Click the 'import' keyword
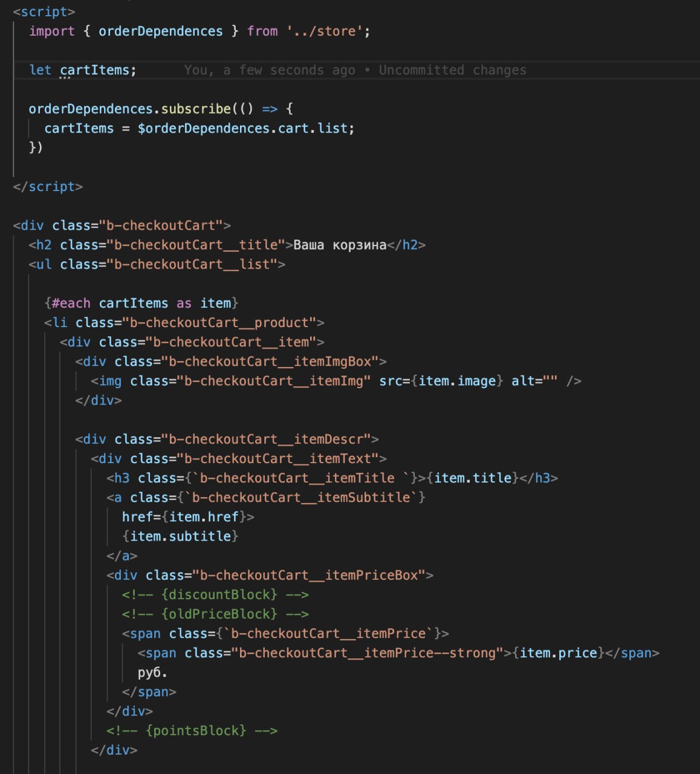Screen dimensions: 700x774 click(x=52, y=31)
